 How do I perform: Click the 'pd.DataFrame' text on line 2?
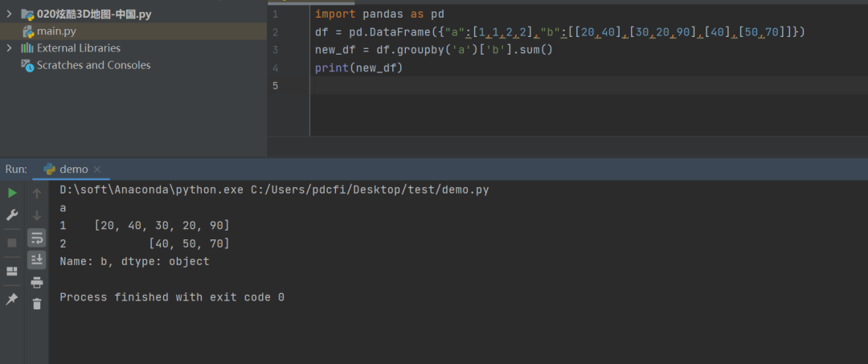390,32
